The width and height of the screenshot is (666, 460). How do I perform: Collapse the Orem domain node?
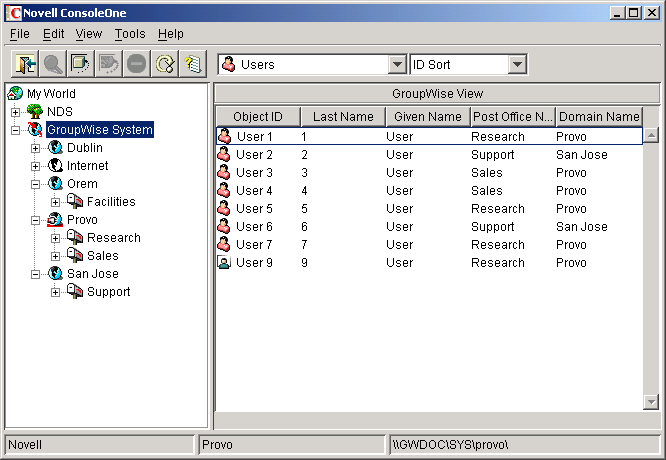click(x=36, y=184)
